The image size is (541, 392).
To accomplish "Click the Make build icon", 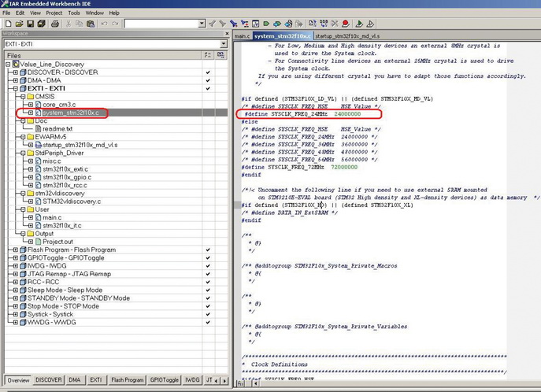I will pos(324,24).
